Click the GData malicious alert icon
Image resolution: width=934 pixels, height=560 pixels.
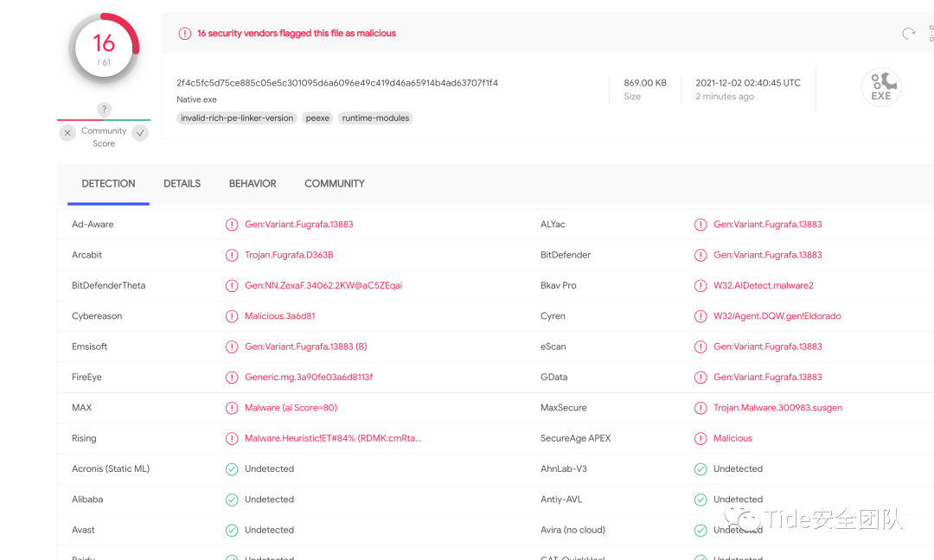(x=700, y=378)
